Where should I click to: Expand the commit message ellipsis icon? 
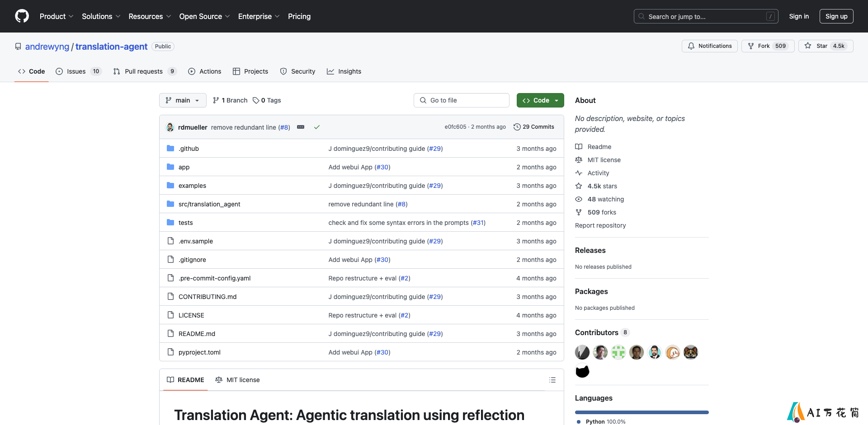pyautogui.click(x=301, y=127)
